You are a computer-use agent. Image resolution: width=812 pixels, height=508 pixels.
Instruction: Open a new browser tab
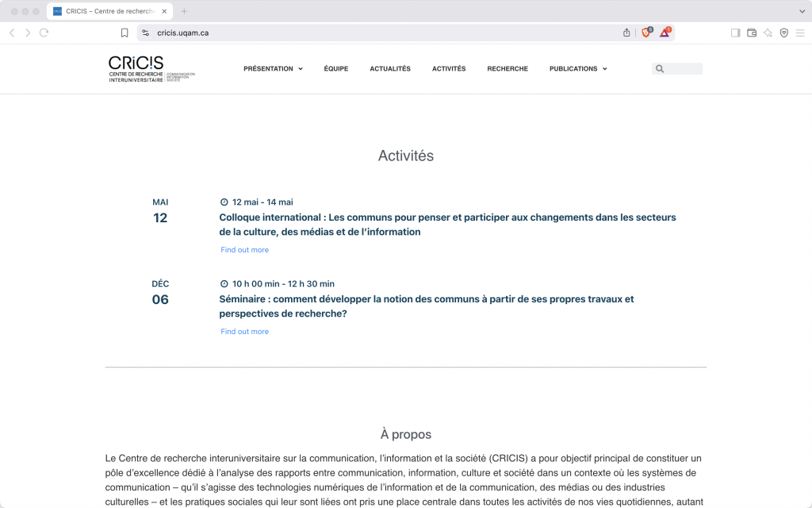pyautogui.click(x=184, y=11)
